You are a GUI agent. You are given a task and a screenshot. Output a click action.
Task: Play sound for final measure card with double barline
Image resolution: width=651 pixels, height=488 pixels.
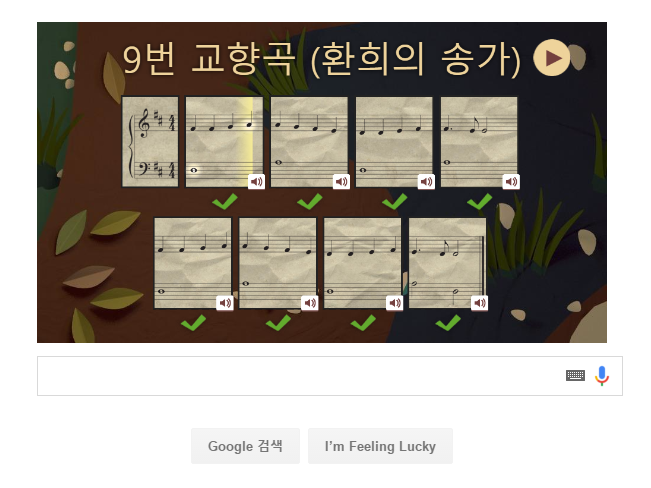coord(480,303)
